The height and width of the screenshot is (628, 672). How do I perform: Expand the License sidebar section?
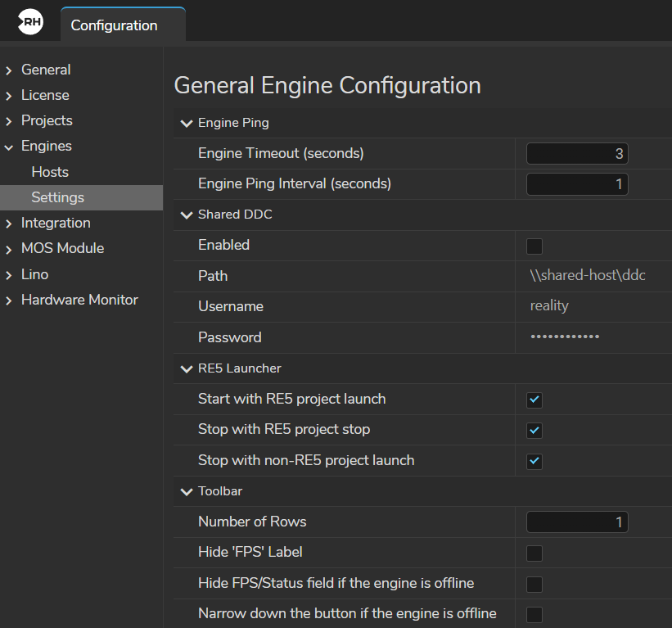(x=9, y=96)
